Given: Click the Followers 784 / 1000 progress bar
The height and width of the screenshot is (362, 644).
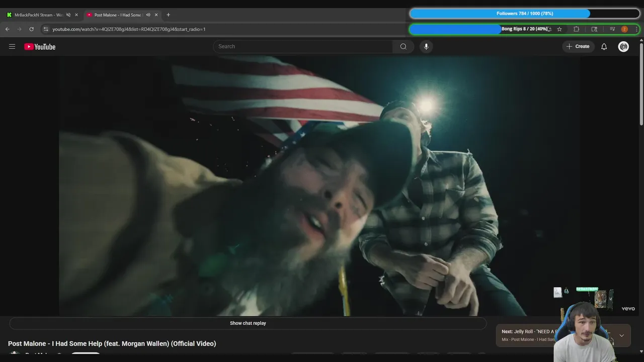Looking at the screenshot, I should coord(525,14).
